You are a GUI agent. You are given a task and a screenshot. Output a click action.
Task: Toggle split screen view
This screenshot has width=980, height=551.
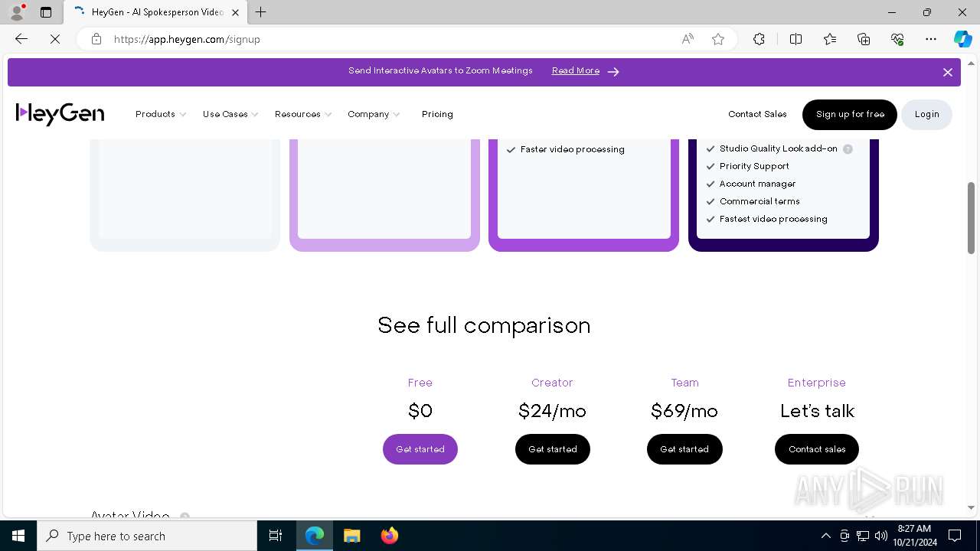click(x=795, y=39)
